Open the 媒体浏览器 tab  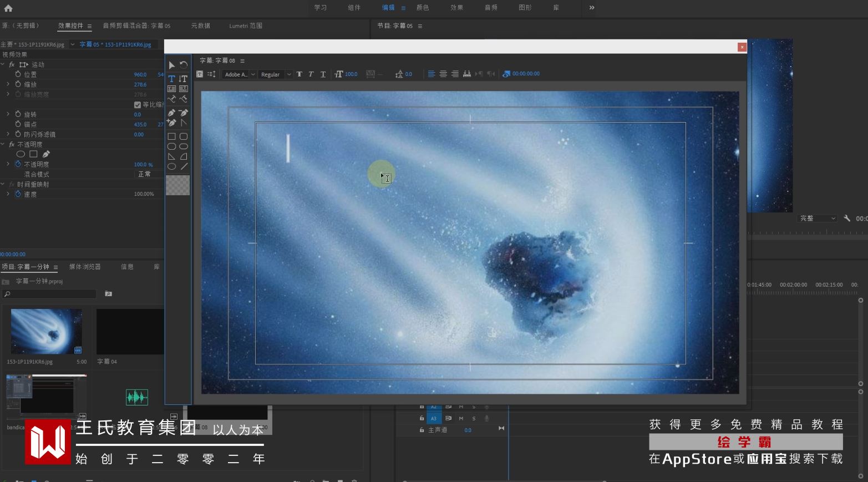point(85,267)
